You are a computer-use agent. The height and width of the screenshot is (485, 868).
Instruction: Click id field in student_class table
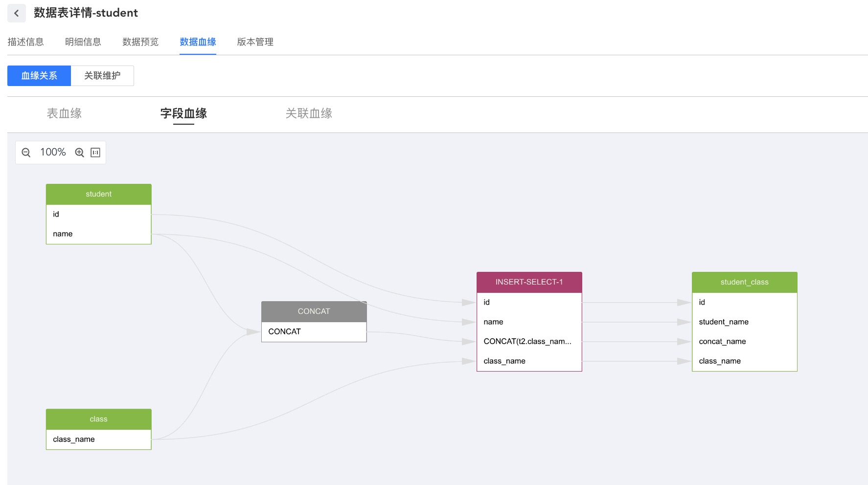click(745, 302)
